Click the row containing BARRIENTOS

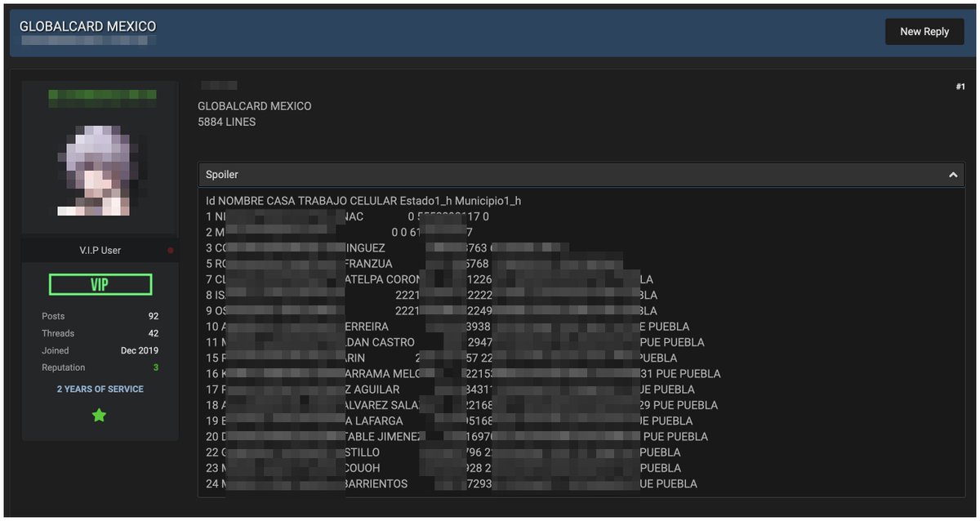click(x=452, y=483)
